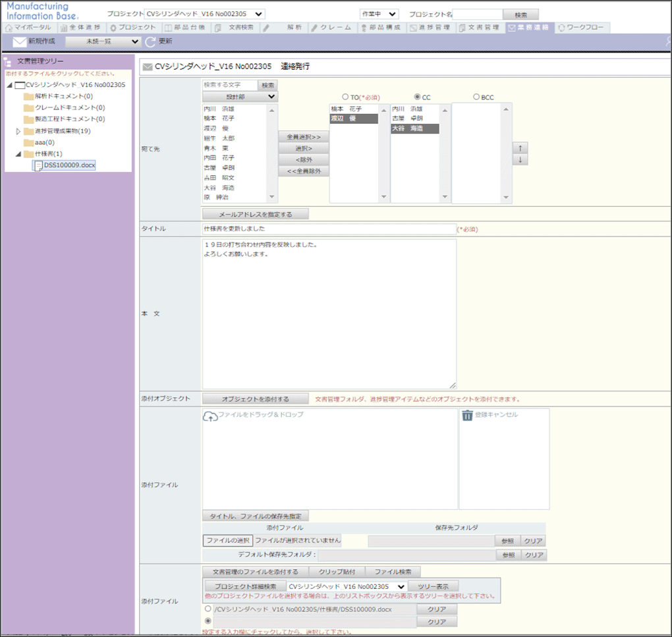Click the タイトル input field
Screen dimensions: 672x637
point(328,229)
